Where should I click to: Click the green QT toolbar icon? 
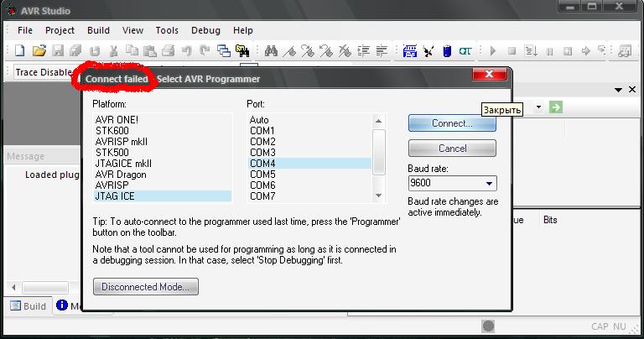[465, 51]
